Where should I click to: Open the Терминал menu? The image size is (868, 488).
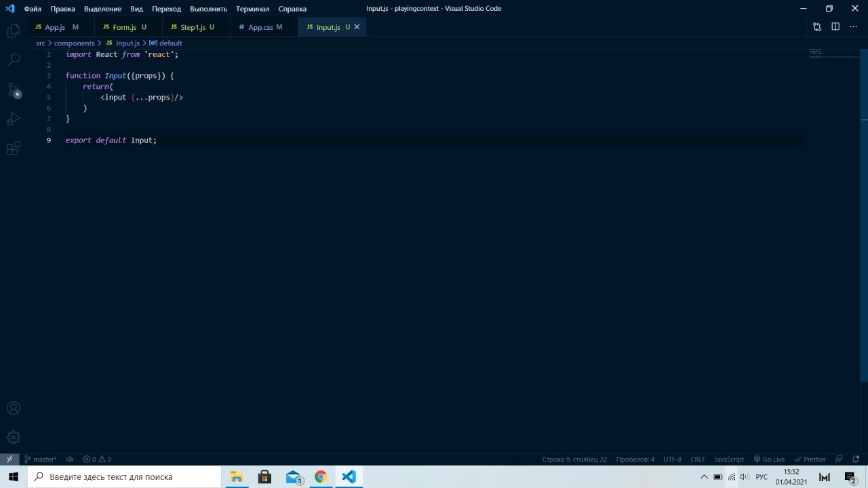pos(252,9)
